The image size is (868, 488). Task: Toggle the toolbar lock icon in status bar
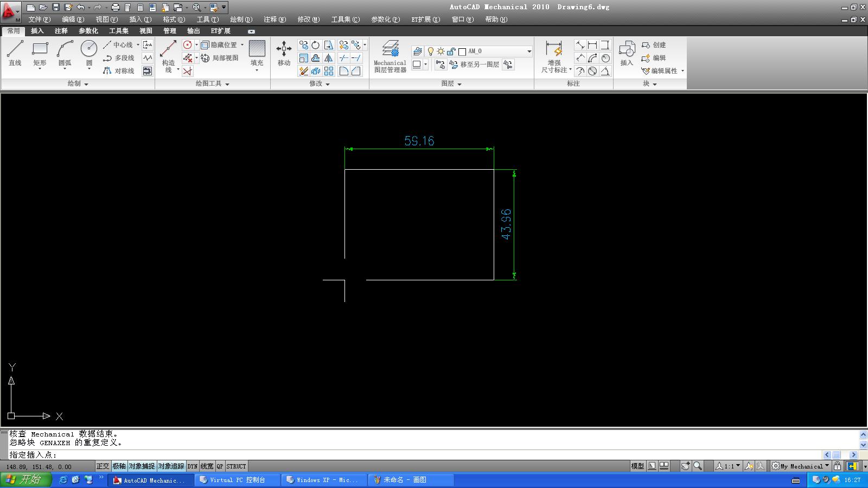(837, 466)
